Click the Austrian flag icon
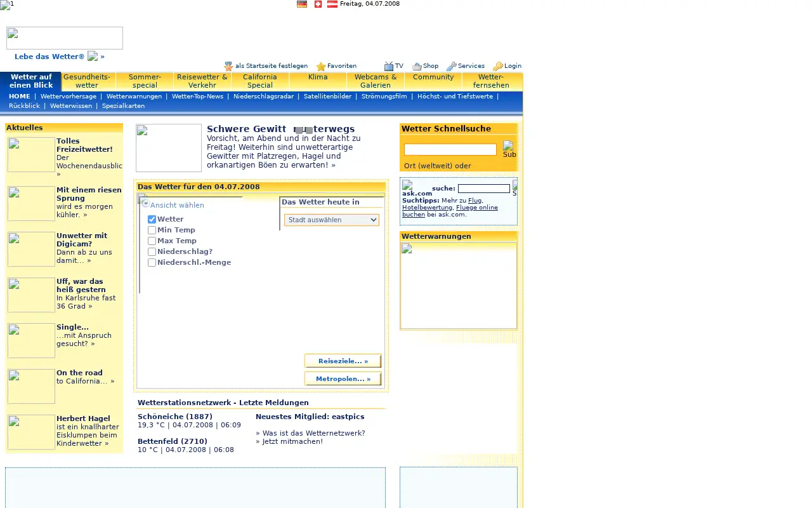Image resolution: width=812 pixels, height=508 pixels. [332, 4]
